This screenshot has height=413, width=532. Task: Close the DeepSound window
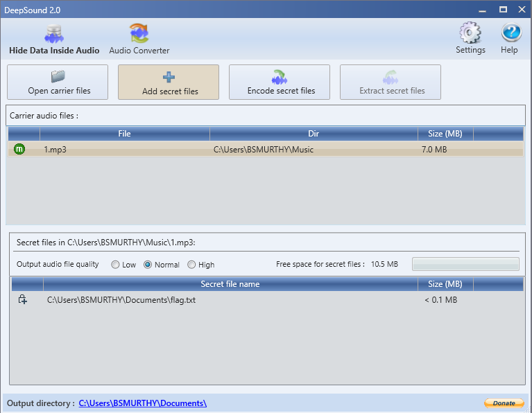522,10
